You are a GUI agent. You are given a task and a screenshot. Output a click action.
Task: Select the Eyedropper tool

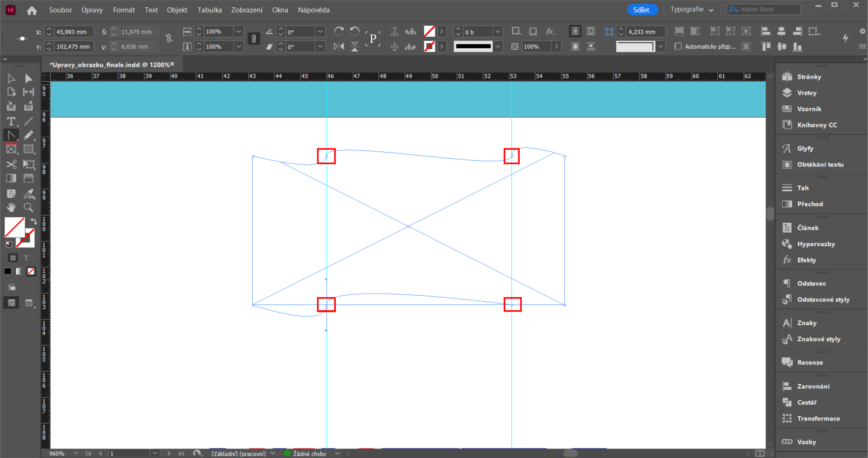(x=28, y=194)
